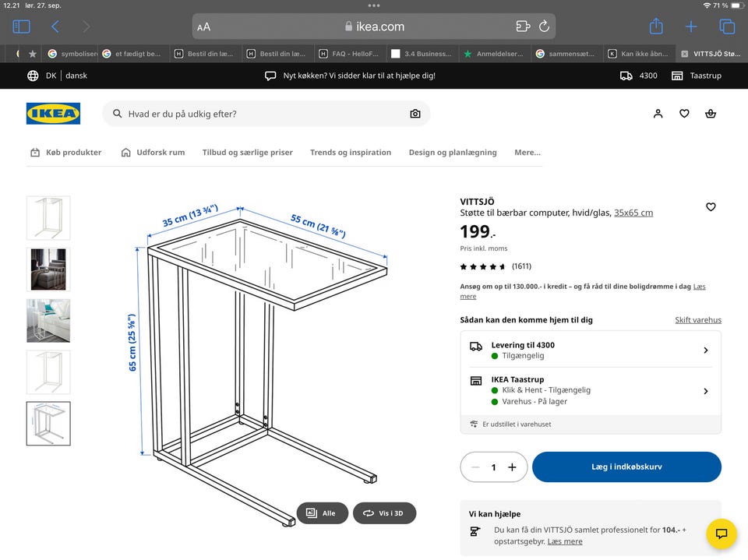Viewport: 748px width, 560px height.
Task: Switch to the 'et færdigt be...' tab
Action: [x=135, y=54]
